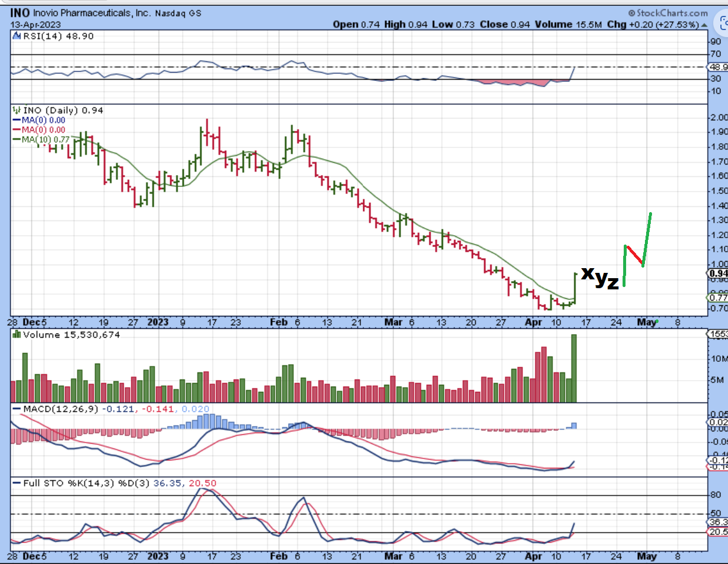728x564 pixels.
Task: Click the 5M label on the volume axis
Action: click(717, 380)
